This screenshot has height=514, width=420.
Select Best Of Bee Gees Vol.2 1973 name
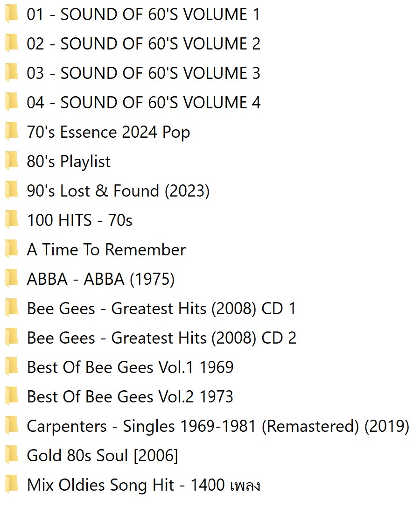(x=130, y=397)
